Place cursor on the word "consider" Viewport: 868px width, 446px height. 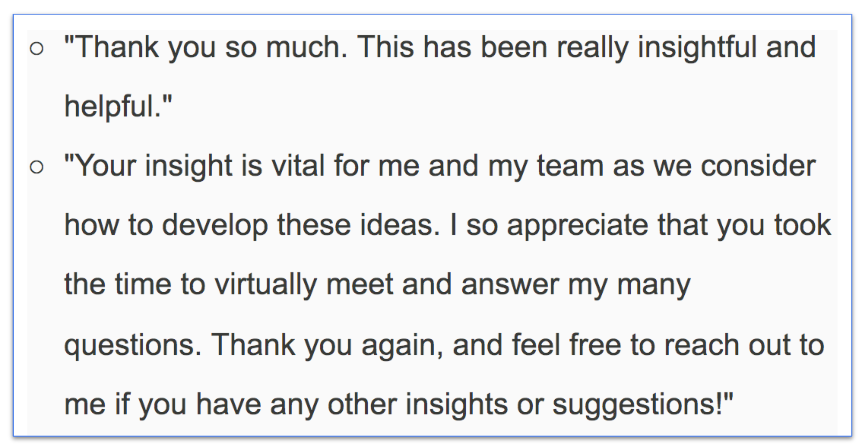(758, 166)
